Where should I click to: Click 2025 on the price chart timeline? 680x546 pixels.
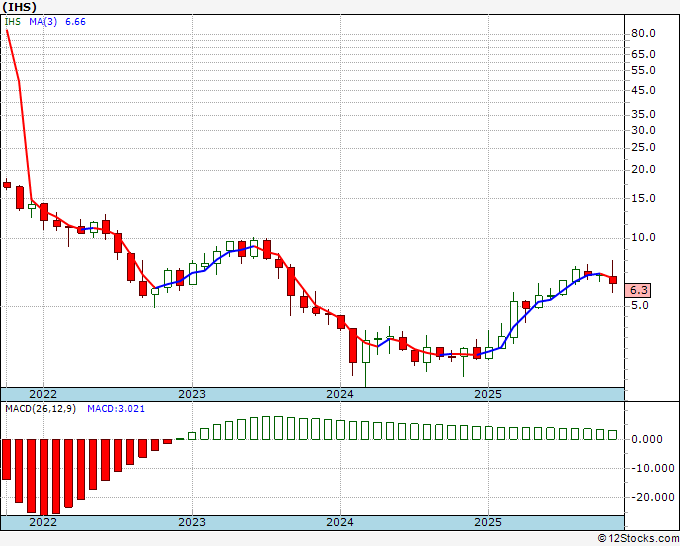pyautogui.click(x=488, y=394)
